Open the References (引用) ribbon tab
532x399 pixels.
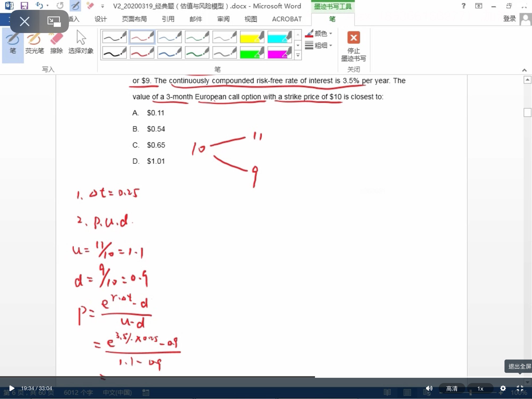point(168,19)
